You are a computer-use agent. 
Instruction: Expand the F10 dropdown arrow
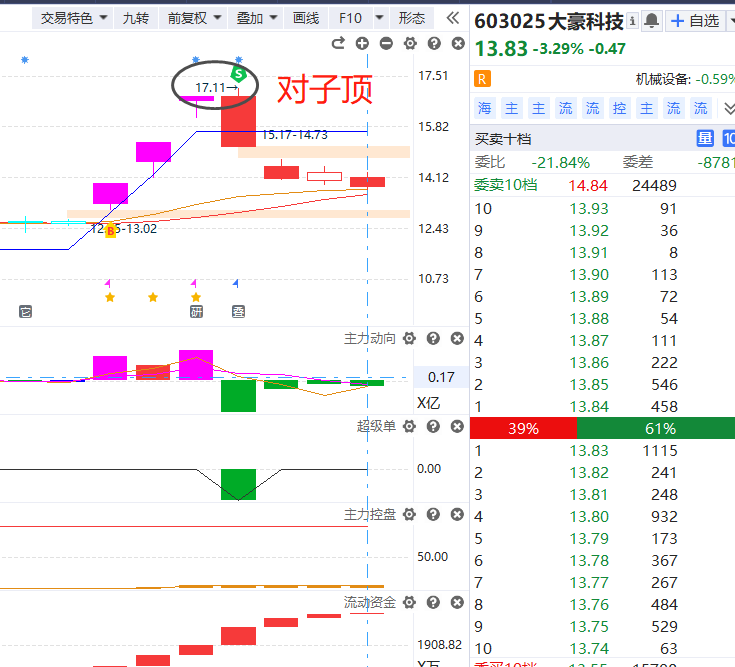pyautogui.click(x=380, y=18)
